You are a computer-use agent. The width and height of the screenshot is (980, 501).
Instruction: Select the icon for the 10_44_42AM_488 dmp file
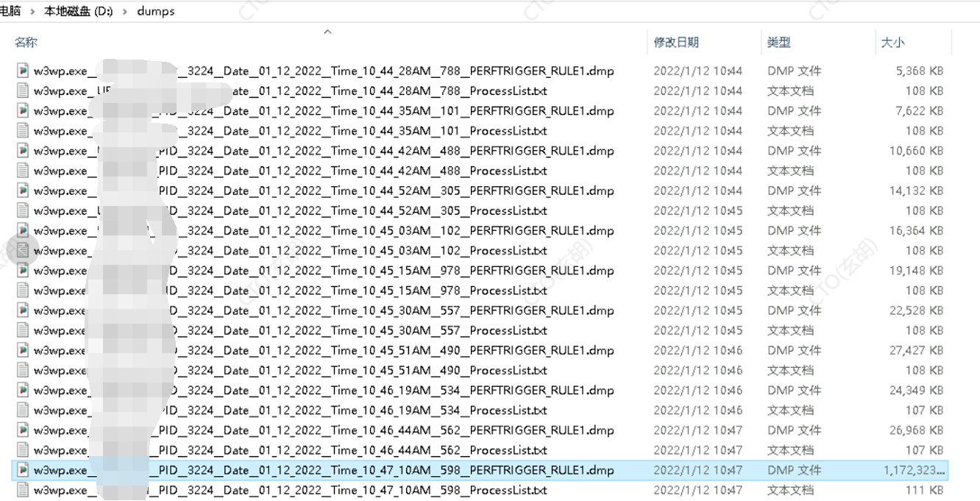pyautogui.click(x=23, y=151)
